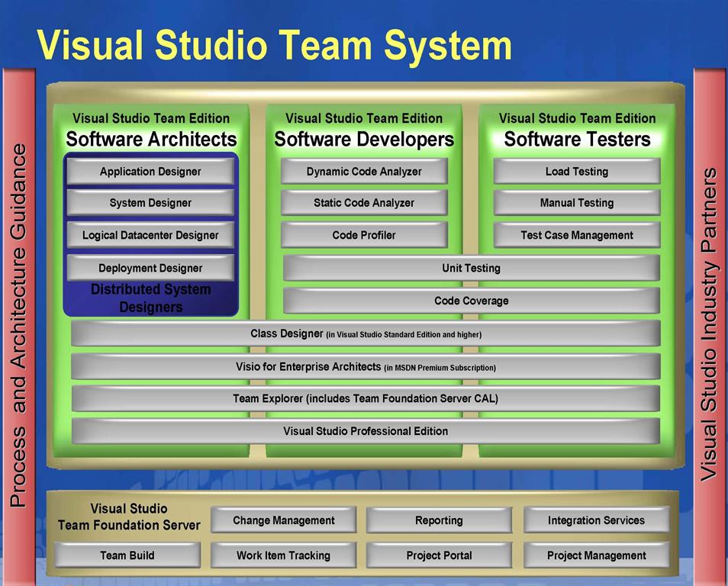Click the Code Profiler box
This screenshot has height=586, width=728.
pyautogui.click(x=364, y=235)
